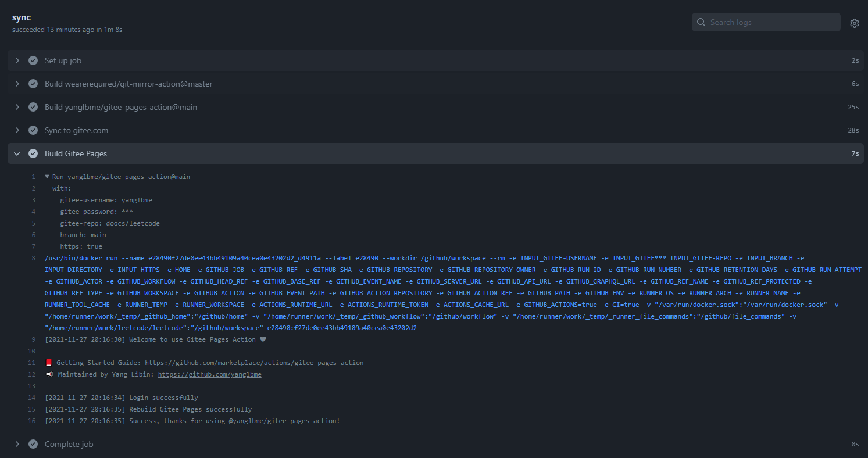Click success checkmark icon for Set up job
This screenshot has height=458, width=868.
click(33, 60)
